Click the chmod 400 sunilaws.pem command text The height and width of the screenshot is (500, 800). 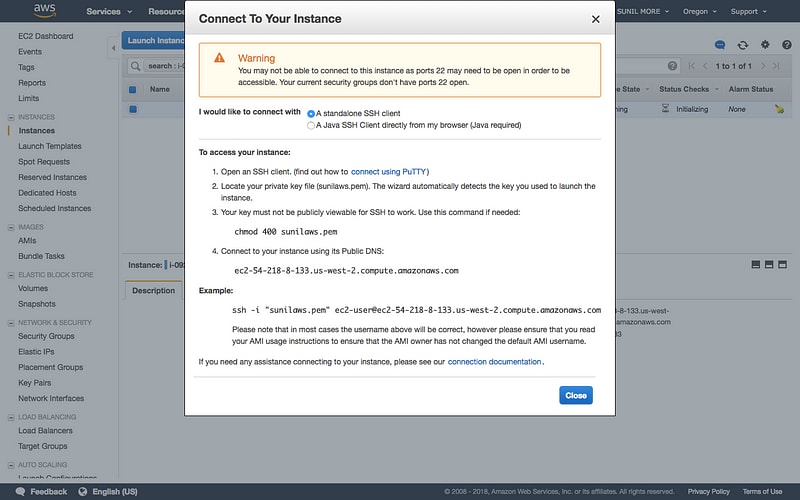[x=286, y=232]
